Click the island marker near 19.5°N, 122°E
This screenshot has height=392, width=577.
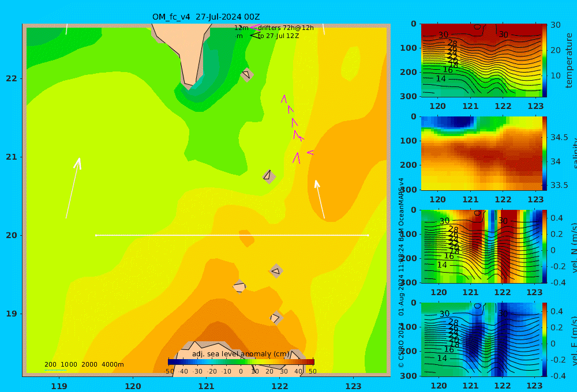tap(276, 271)
